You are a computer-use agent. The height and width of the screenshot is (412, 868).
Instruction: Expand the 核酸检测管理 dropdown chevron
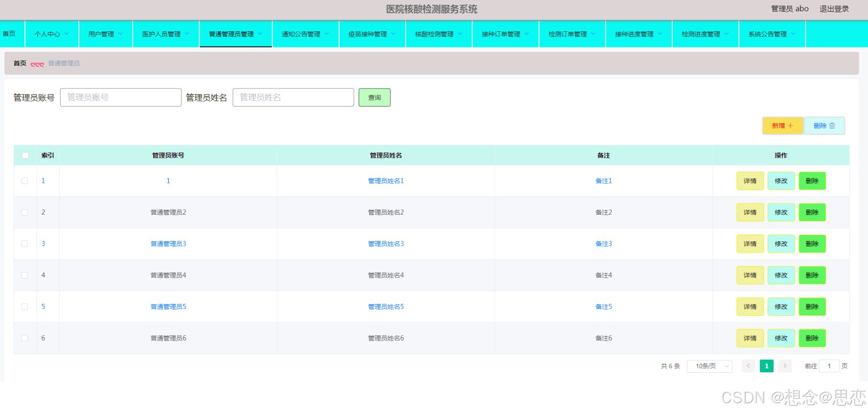click(460, 34)
